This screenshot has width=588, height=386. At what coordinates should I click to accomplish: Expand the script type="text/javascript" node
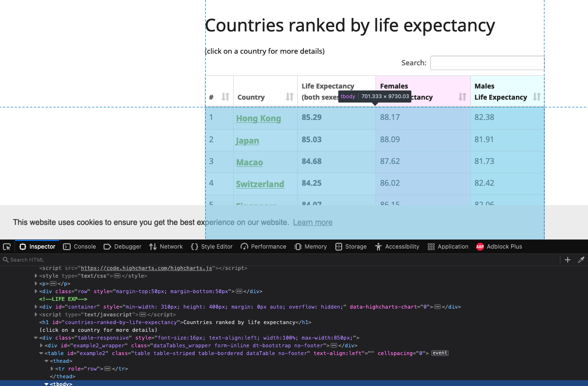pos(36,314)
